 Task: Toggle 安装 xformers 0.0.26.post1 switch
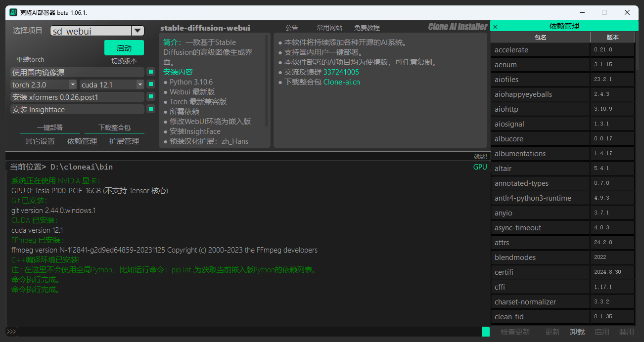click(x=151, y=97)
